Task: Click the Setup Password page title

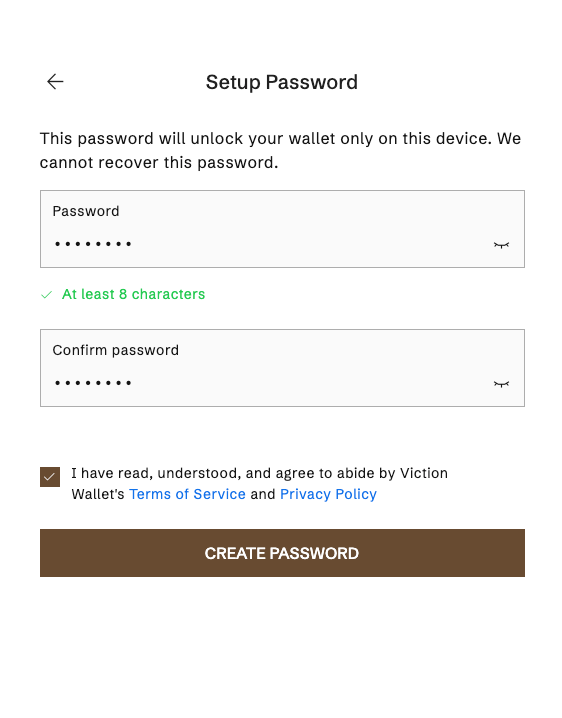Action: (x=282, y=82)
